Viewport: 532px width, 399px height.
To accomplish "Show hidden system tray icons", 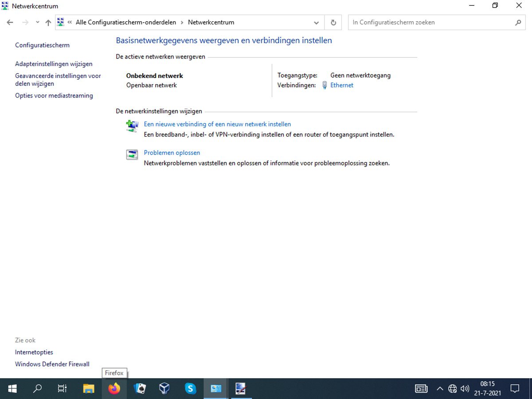I will (x=440, y=389).
